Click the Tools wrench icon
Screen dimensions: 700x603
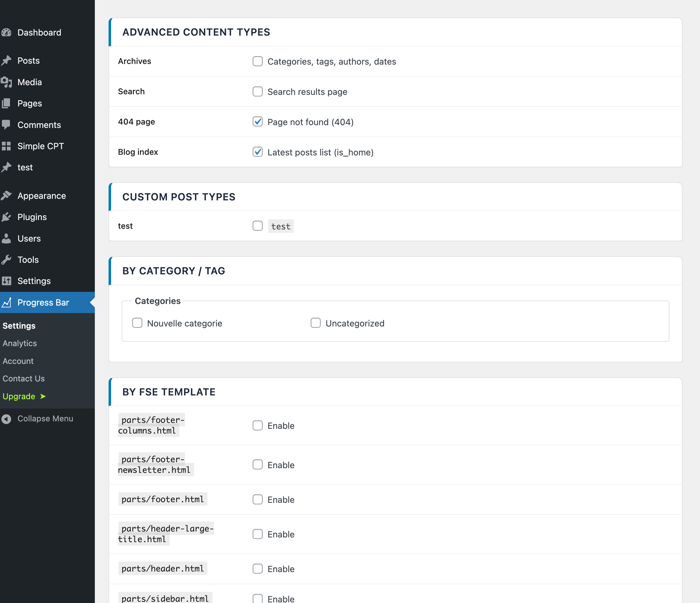point(7,260)
